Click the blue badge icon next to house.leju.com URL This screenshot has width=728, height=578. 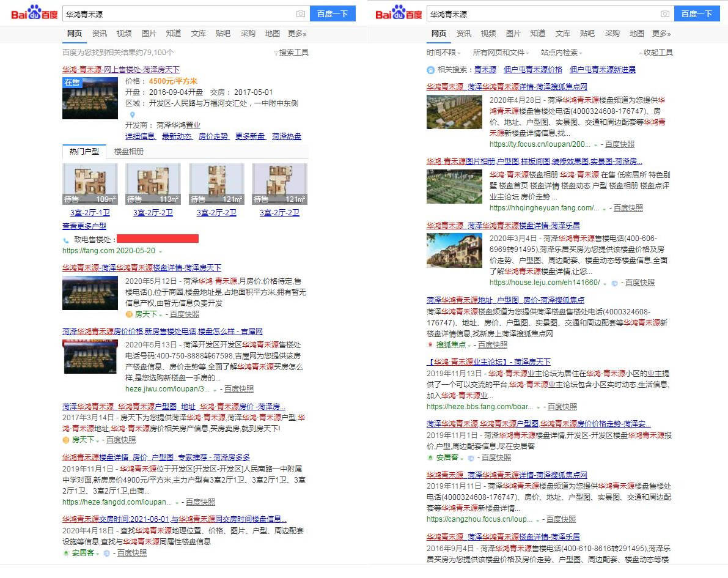point(614,283)
